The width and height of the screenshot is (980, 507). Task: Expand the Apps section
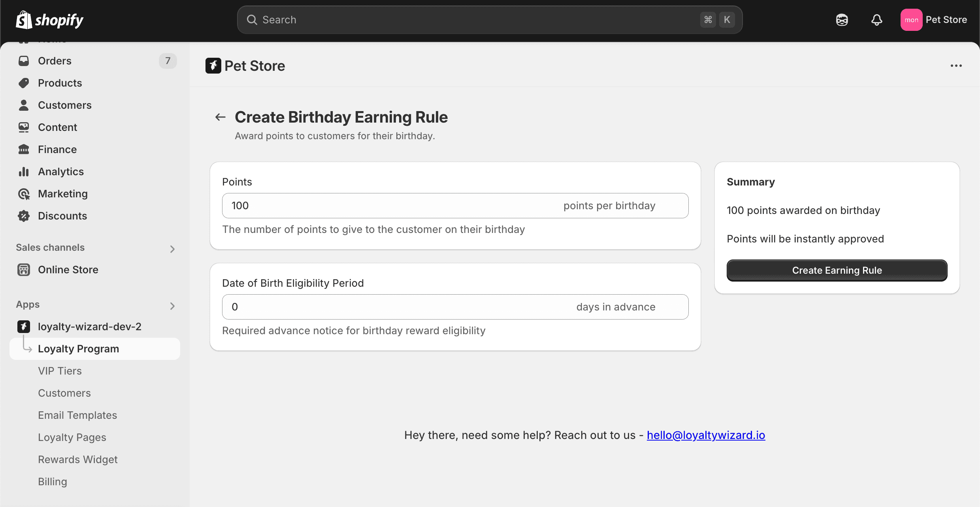click(x=172, y=306)
